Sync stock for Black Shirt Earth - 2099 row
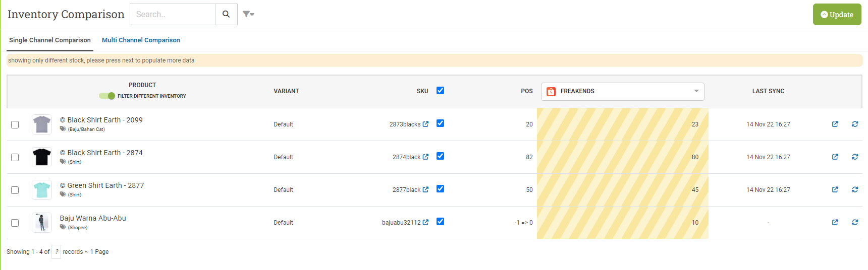The height and width of the screenshot is (270, 868). (855, 124)
